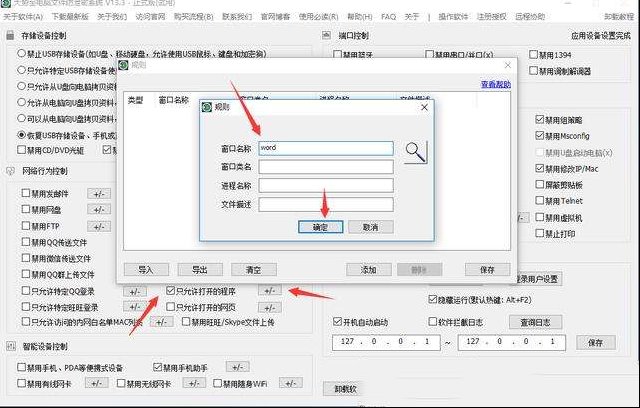This screenshot has height=408, width=640.
Task: Click the 窗口类名 input field
Action: [x=326, y=167]
